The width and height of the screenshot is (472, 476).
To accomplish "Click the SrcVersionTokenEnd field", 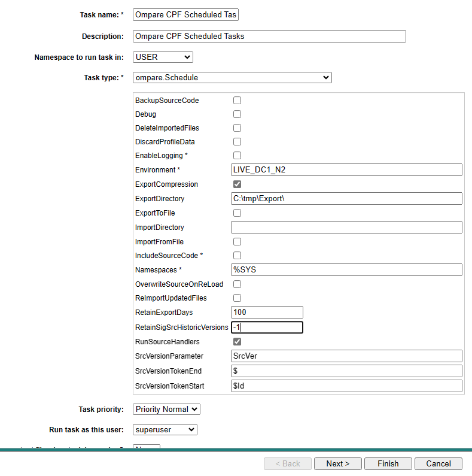I will [x=346, y=371].
